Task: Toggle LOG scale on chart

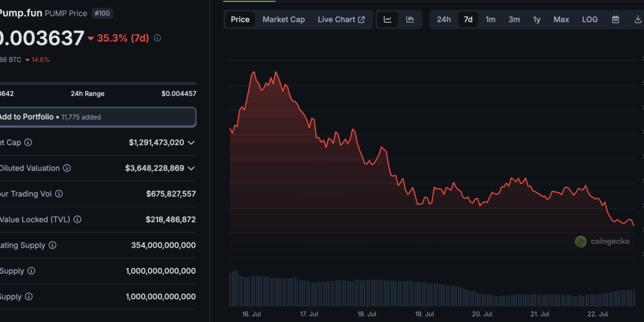Action: pos(590,19)
